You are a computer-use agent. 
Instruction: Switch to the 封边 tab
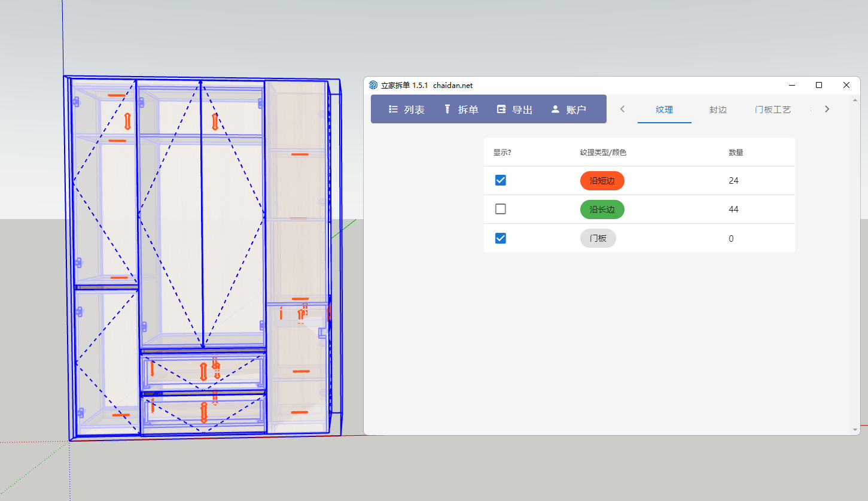718,110
